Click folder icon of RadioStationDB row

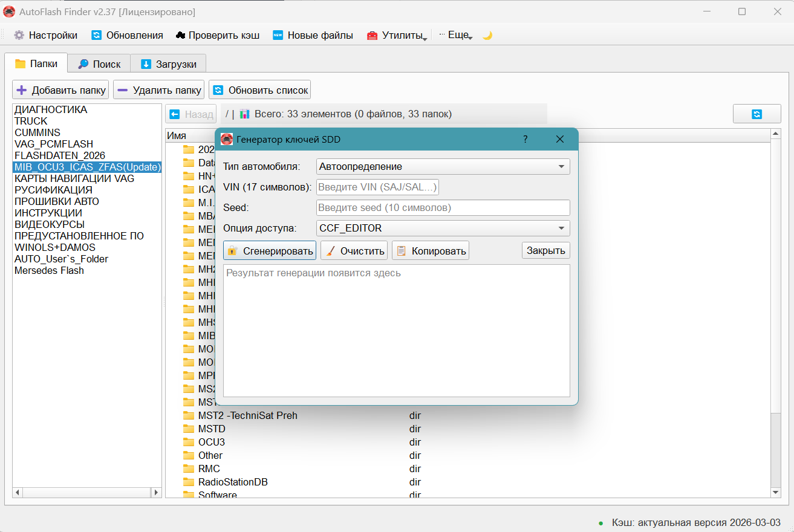[x=189, y=482]
